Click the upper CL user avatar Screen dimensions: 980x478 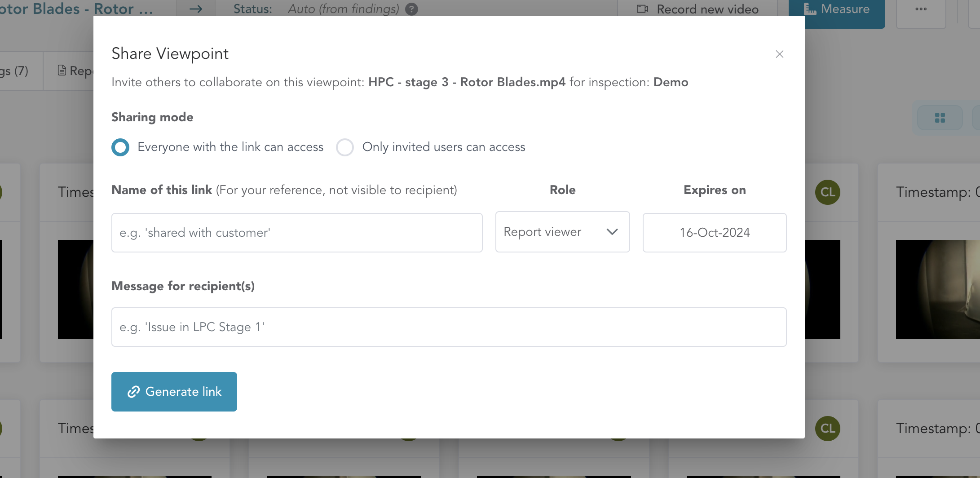tap(827, 192)
